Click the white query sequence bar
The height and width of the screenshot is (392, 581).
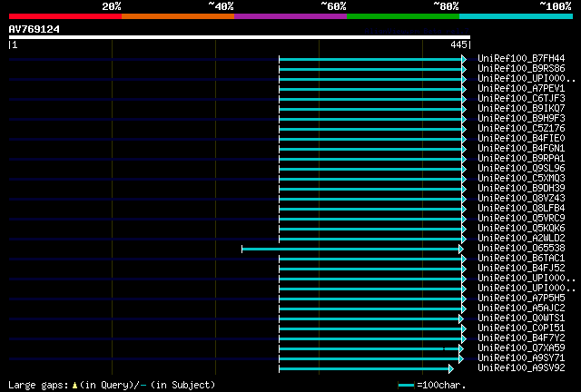point(240,37)
